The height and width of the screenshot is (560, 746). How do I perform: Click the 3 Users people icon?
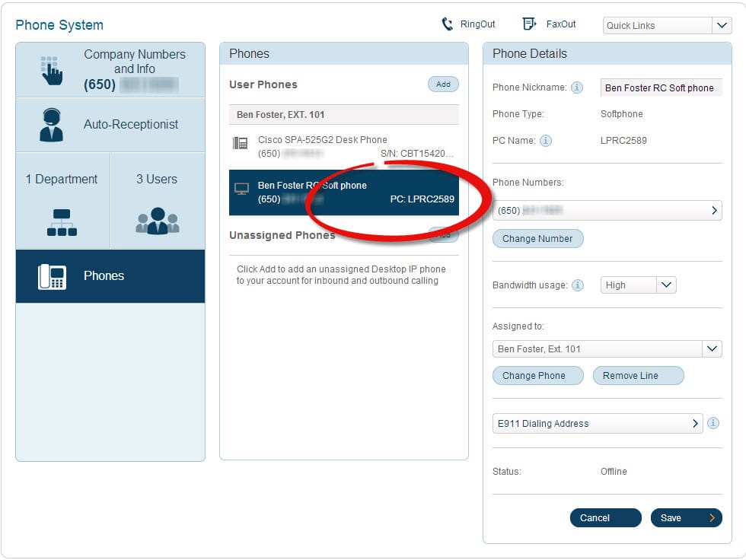(157, 221)
